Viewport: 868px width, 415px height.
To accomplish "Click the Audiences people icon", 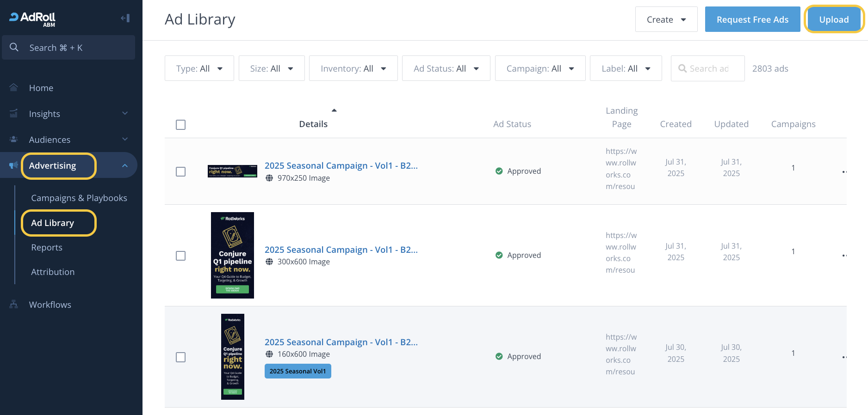I will coord(14,139).
